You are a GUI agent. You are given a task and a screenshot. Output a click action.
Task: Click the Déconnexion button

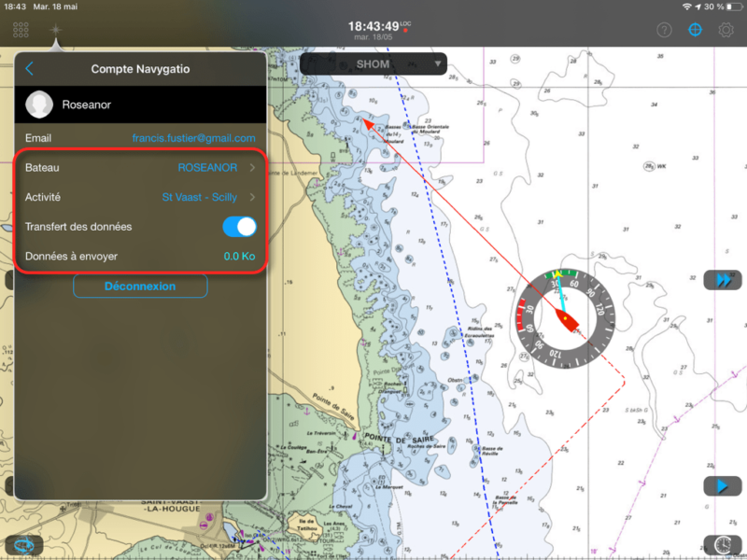140,287
